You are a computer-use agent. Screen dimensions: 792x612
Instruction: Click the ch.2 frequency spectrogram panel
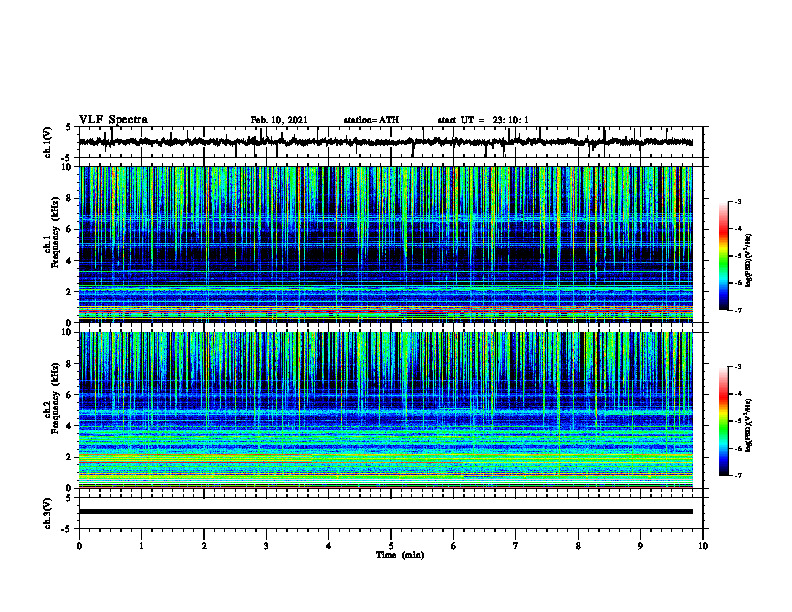point(386,410)
